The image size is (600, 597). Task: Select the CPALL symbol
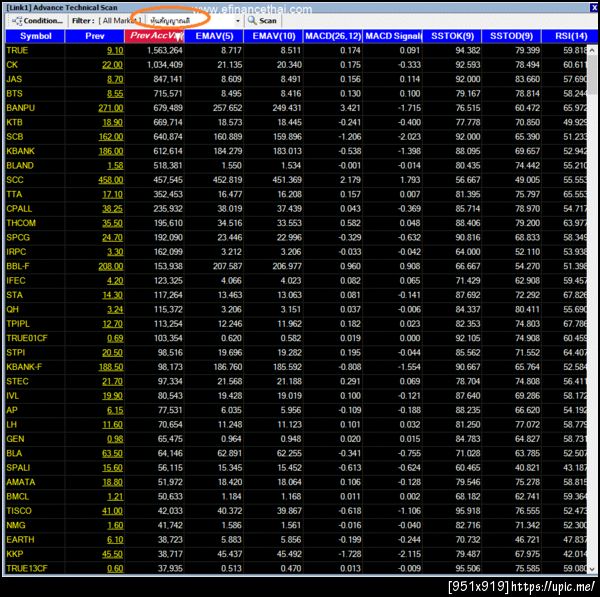point(19,209)
